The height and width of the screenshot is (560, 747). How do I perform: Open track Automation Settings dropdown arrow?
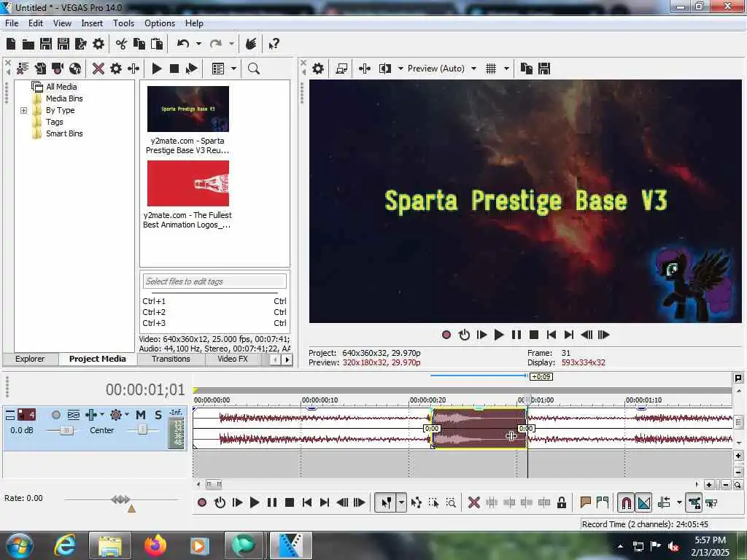click(x=127, y=415)
